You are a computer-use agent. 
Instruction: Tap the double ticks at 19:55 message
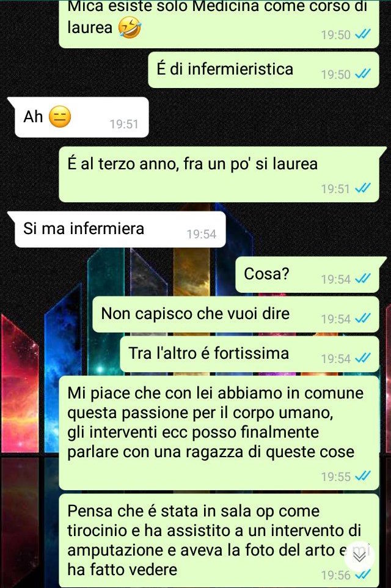point(362,476)
